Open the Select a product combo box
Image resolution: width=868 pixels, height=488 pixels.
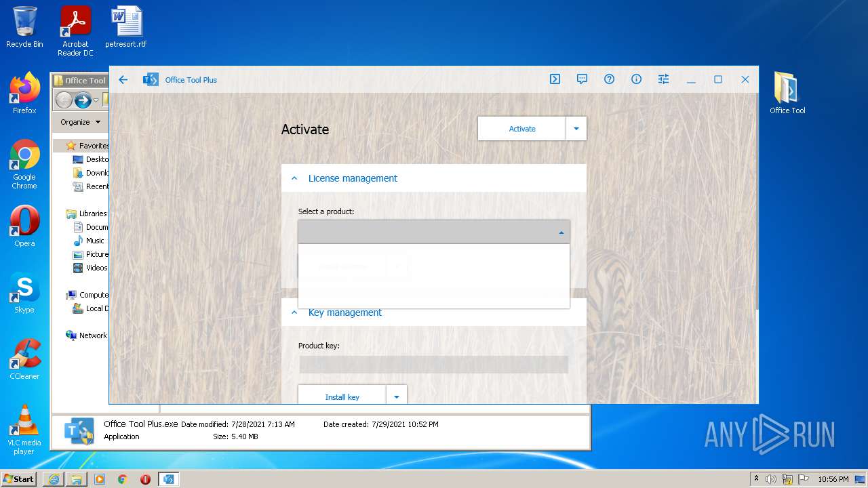[434, 232]
